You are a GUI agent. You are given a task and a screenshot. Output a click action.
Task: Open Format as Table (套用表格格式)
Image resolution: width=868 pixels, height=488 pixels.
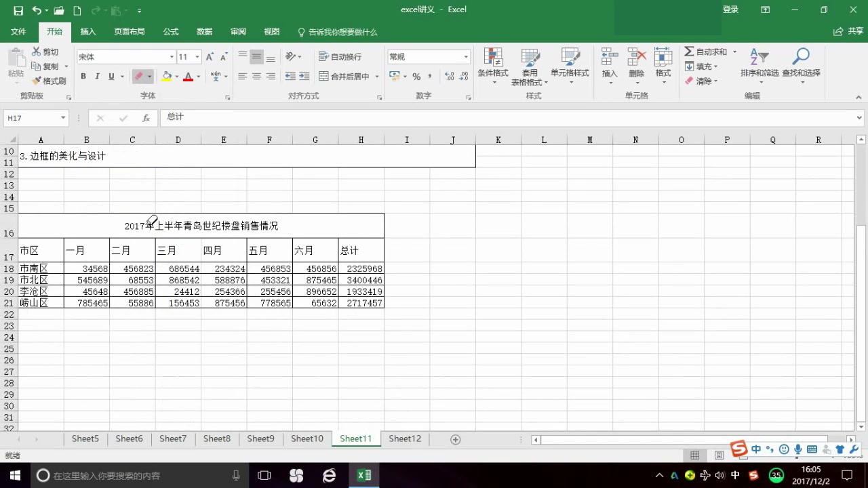click(x=530, y=66)
